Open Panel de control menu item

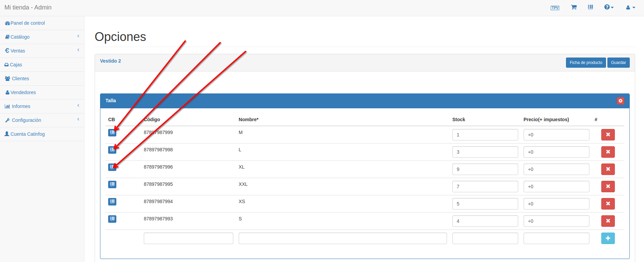[x=27, y=23]
